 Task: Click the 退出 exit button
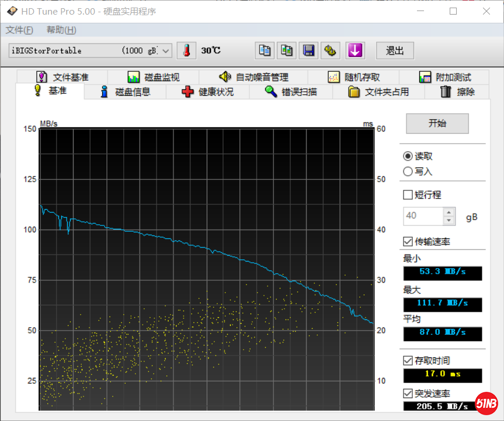(395, 51)
